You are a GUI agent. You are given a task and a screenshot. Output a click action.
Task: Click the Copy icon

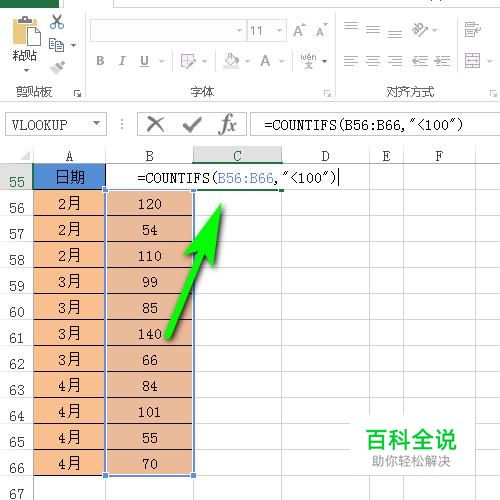[56, 45]
